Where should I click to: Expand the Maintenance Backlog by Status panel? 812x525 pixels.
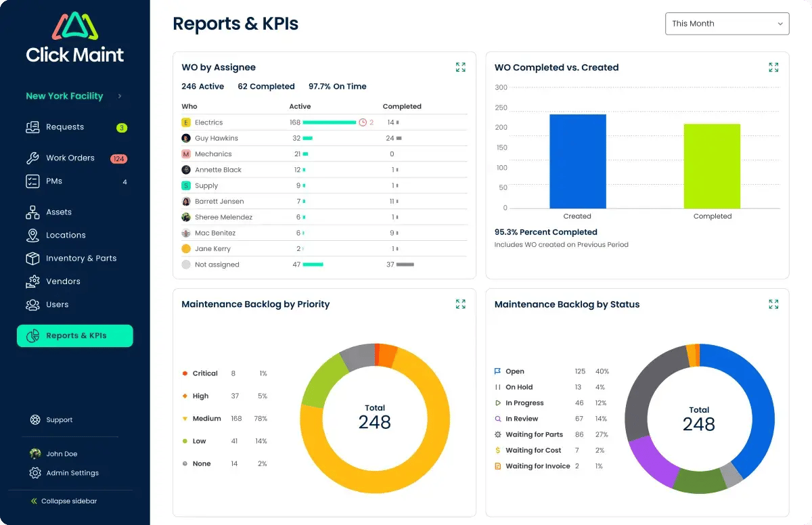point(773,304)
